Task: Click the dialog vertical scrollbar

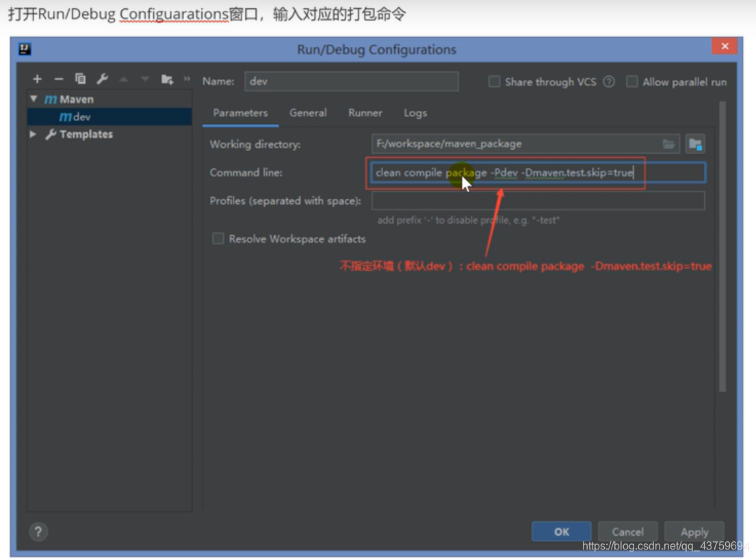Action: (x=722, y=246)
